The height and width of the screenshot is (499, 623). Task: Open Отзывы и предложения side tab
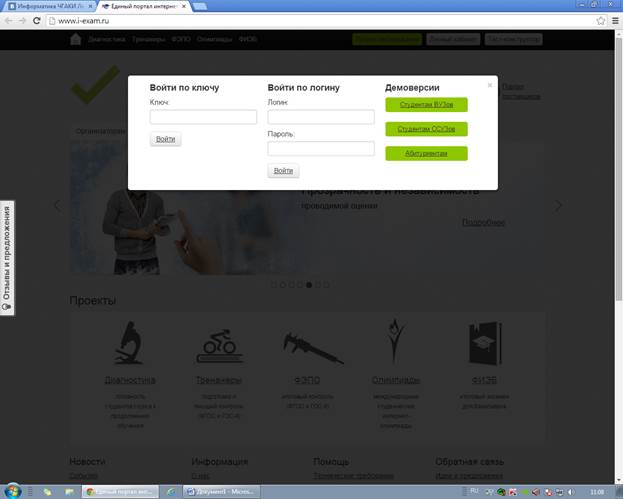(7, 258)
